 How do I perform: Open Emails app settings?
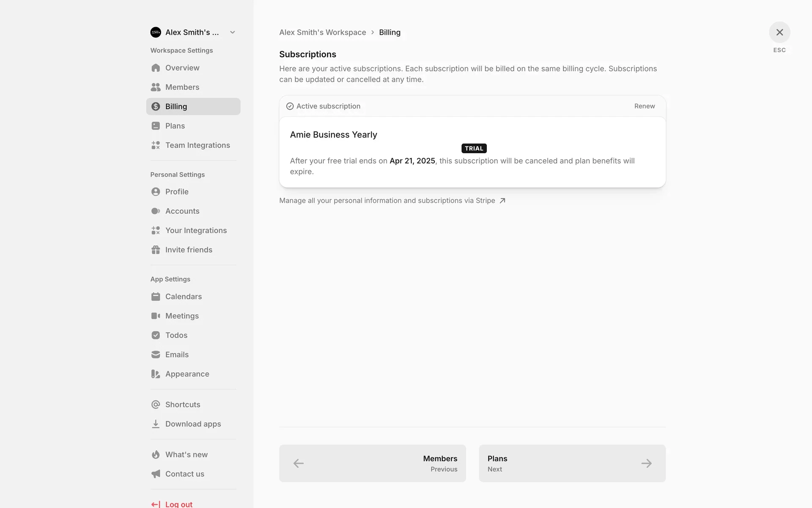point(193,354)
